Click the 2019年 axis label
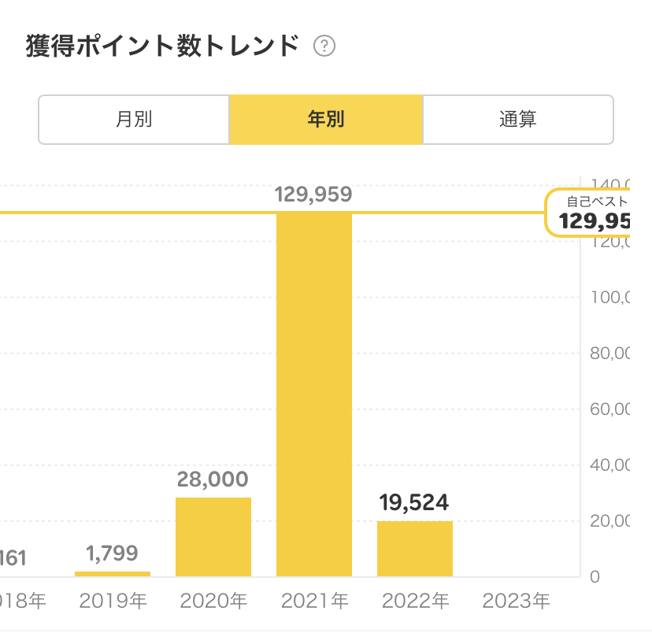The image size is (652, 644). pos(113,601)
